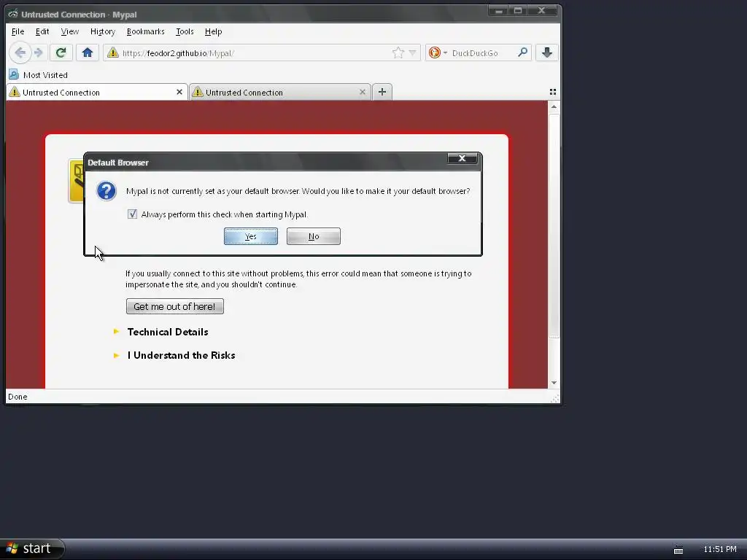Click the URL text in address bar
Image resolution: width=747 pixels, height=560 pixels.
coord(178,53)
